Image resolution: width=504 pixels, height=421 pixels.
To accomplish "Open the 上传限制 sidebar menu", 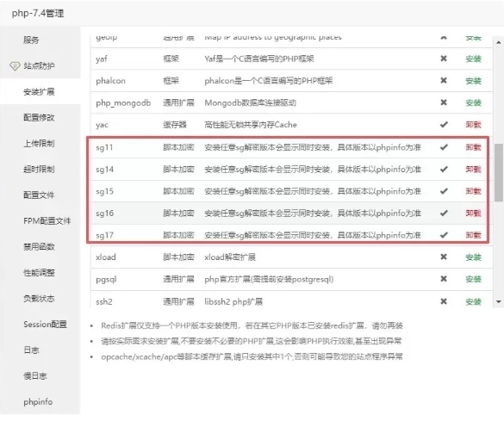I will tap(39, 143).
